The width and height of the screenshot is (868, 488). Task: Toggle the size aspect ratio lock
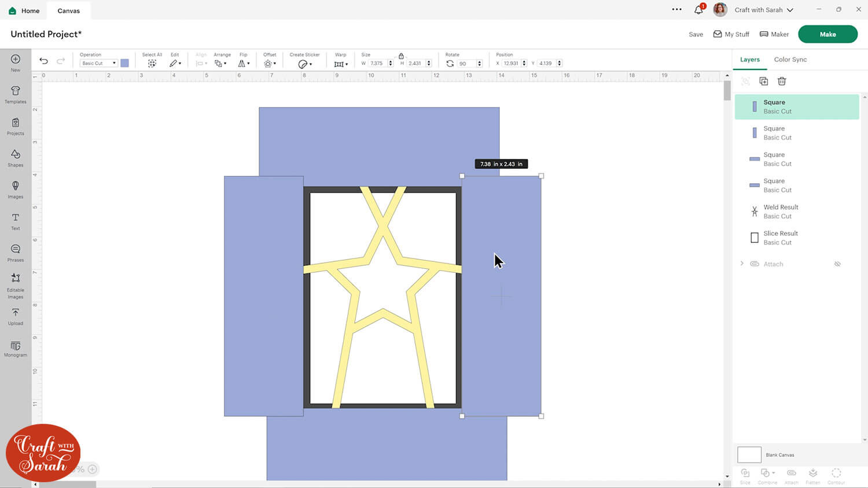(401, 56)
